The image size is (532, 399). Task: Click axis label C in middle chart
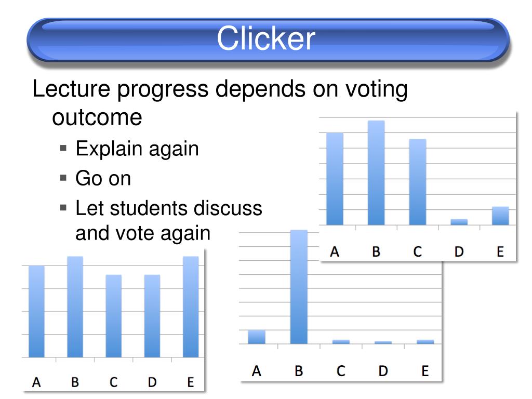[x=341, y=371]
